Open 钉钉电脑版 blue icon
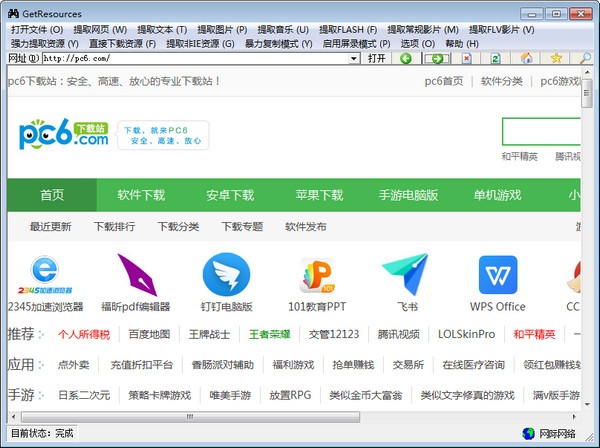600x448 pixels. (x=226, y=274)
